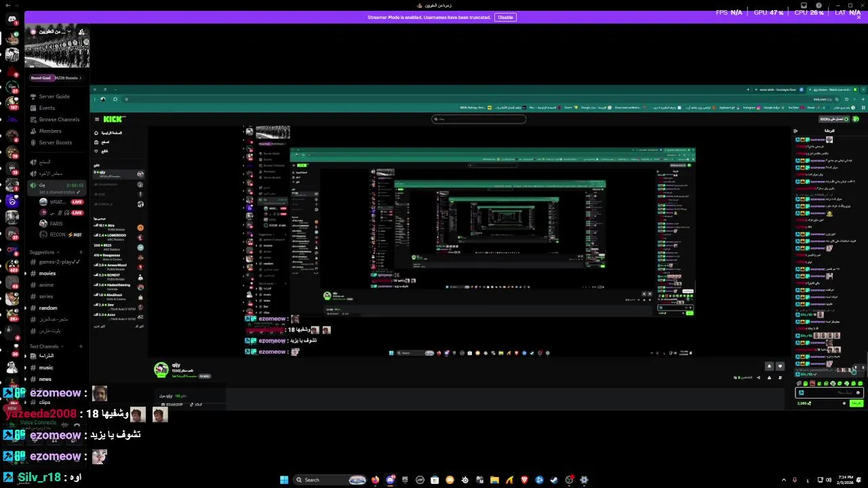Open the taskbar clock and date
The width and height of the screenshot is (868, 488).
[845, 480]
